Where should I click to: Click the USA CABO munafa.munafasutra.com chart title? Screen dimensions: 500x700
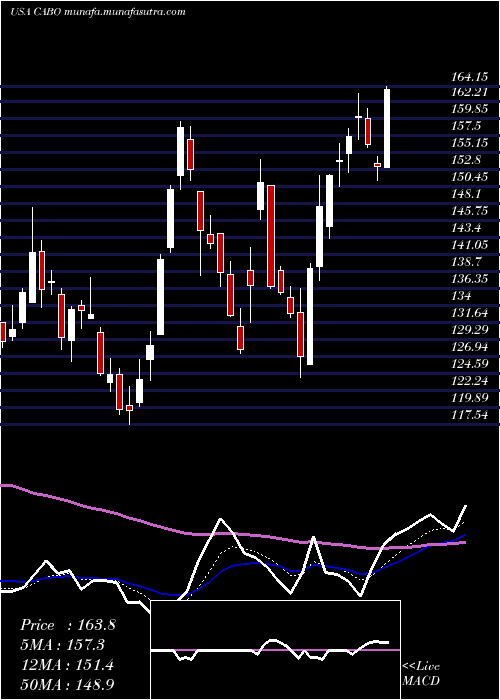coord(97,12)
